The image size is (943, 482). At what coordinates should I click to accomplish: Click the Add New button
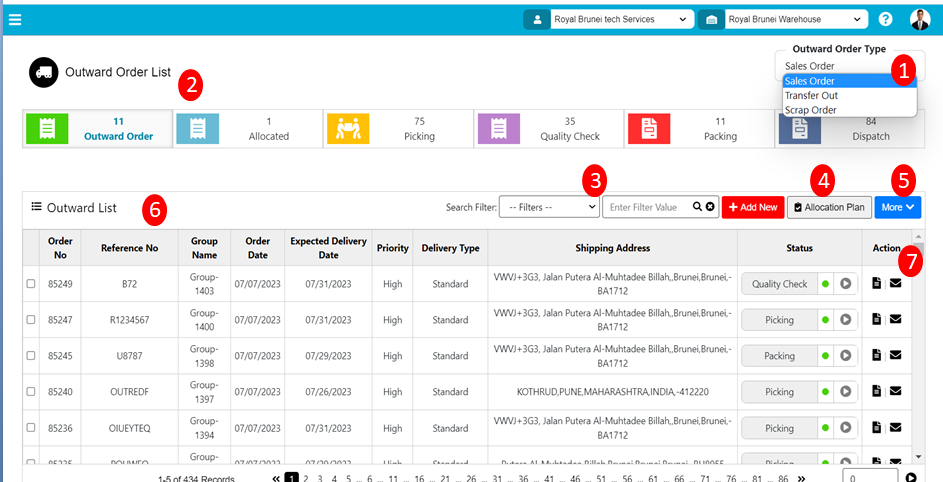point(752,207)
